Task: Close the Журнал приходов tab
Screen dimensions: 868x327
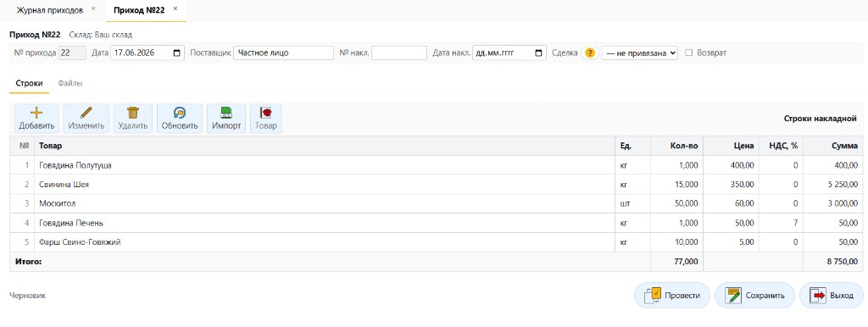Action: 93,9
